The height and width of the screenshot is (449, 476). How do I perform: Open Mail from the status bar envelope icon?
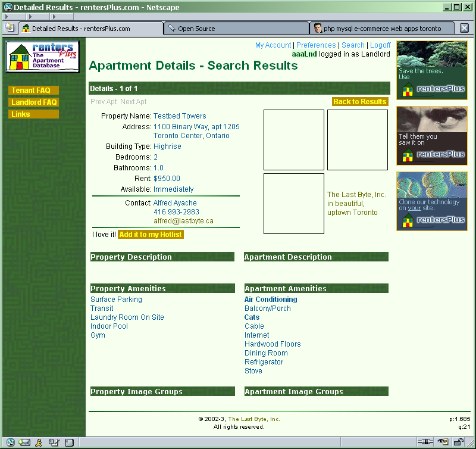pyautogui.click(x=24, y=442)
